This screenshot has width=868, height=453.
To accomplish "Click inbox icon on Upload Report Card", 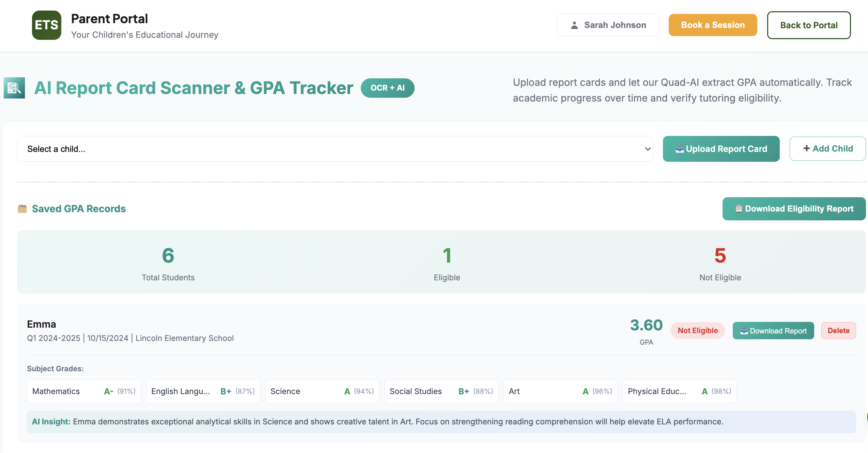I will [679, 149].
